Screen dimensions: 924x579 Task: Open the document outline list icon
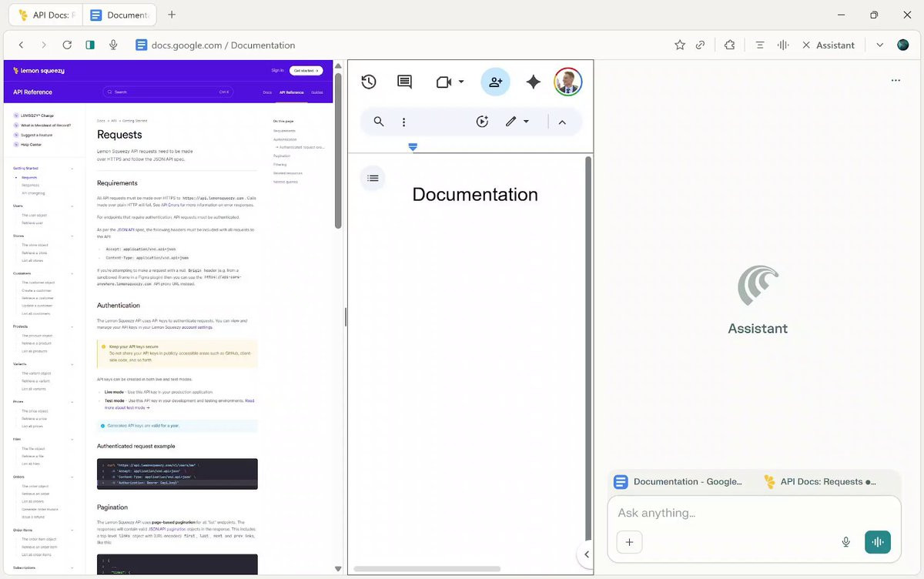(x=373, y=178)
